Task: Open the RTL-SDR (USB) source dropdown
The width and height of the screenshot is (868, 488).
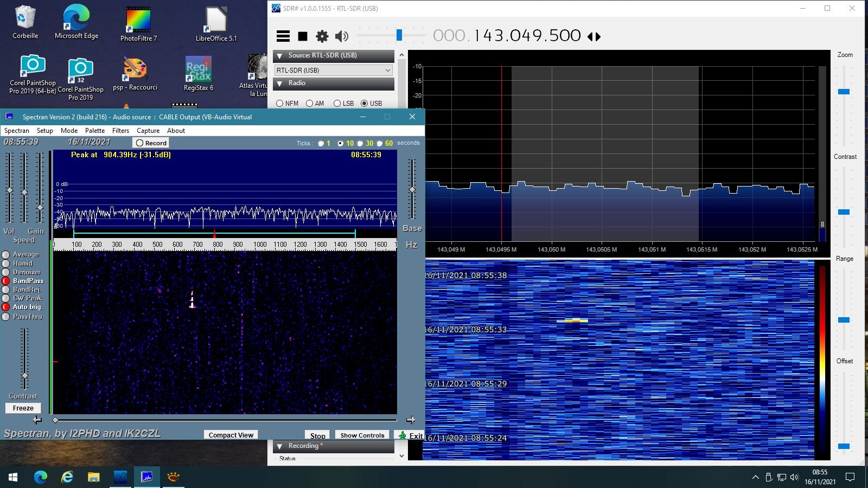Action: coord(333,70)
